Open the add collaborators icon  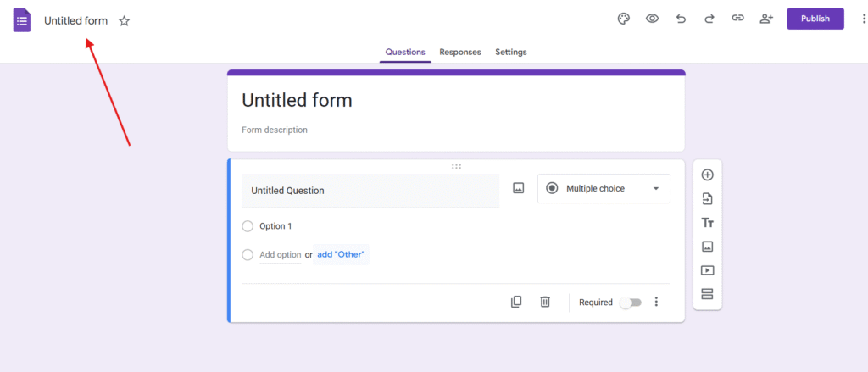(x=766, y=19)
